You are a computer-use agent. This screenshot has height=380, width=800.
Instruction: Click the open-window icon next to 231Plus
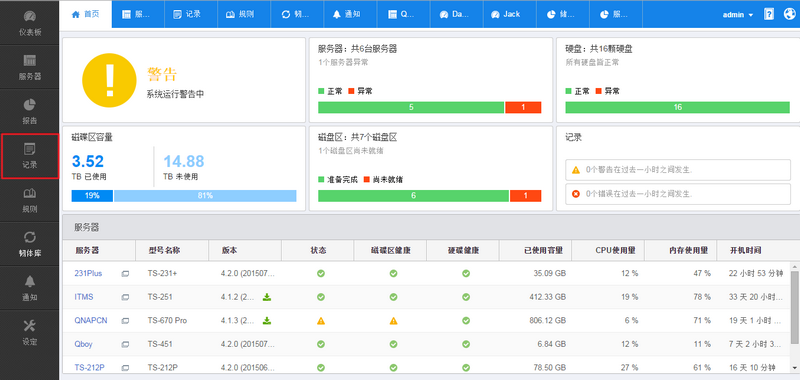pos(125,274)
